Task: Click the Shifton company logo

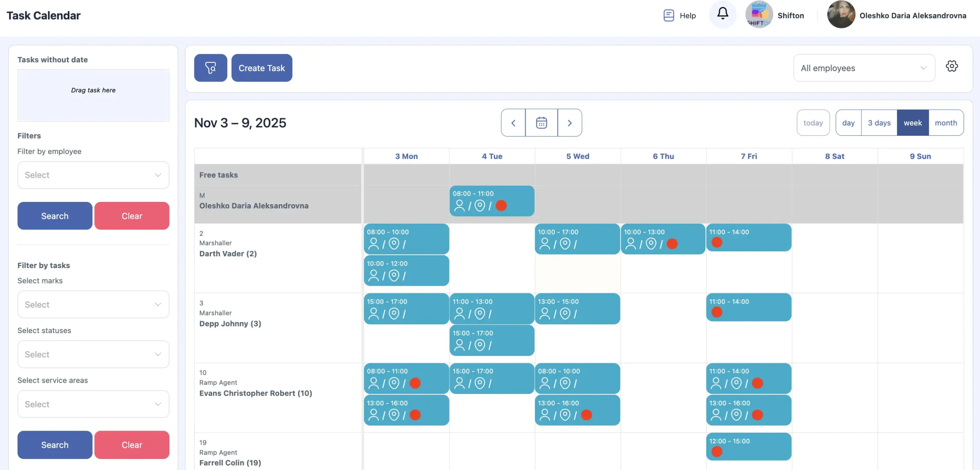Action: (x=759, y=15)
